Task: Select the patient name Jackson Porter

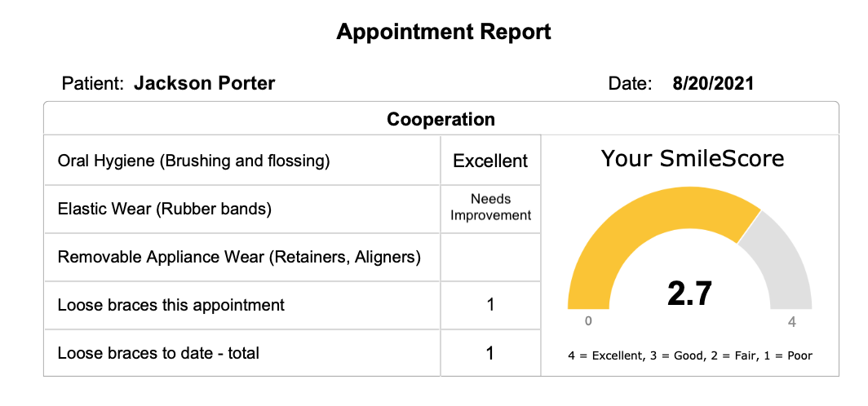Action: tap(204, 83)
